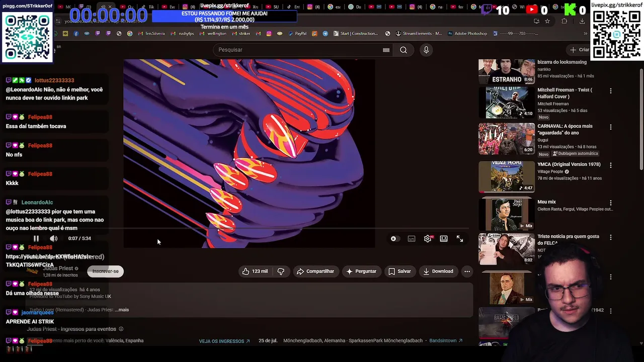Screen dimensions: 644x362
Task: Open the Criar create menu
Action: pos(580,50)
